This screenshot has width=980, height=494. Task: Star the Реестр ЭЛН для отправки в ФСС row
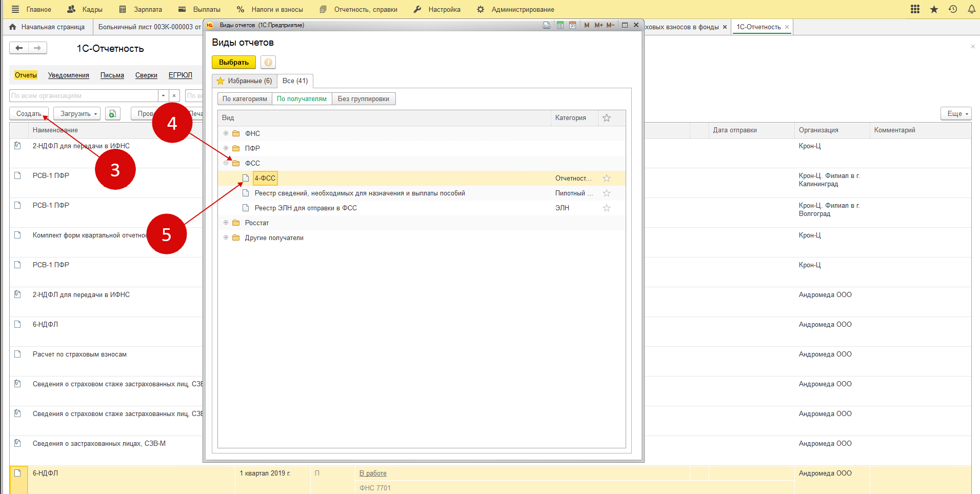pyautogui.click(x=607, y=208)
